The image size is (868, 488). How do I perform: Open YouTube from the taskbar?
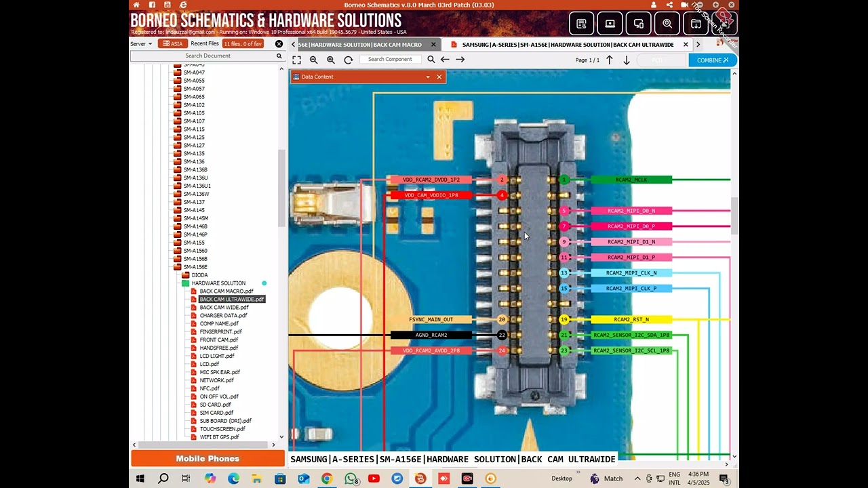pos(374,479)
